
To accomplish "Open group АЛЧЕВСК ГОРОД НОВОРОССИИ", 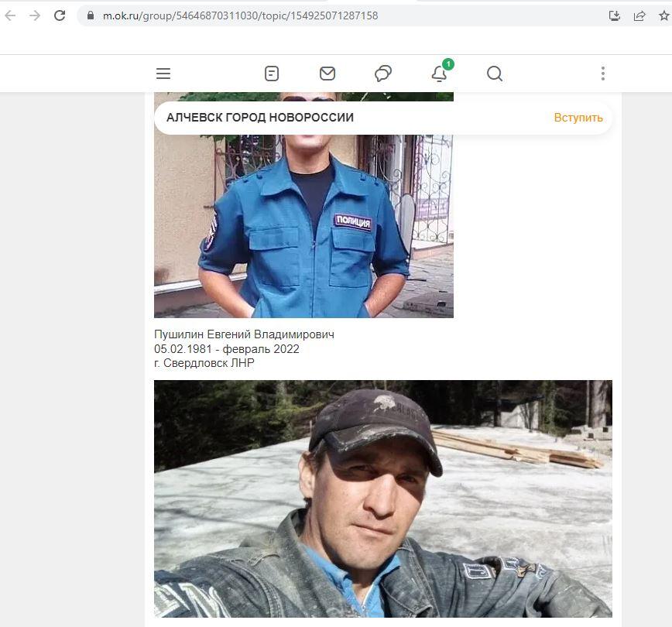I will 260,118.
